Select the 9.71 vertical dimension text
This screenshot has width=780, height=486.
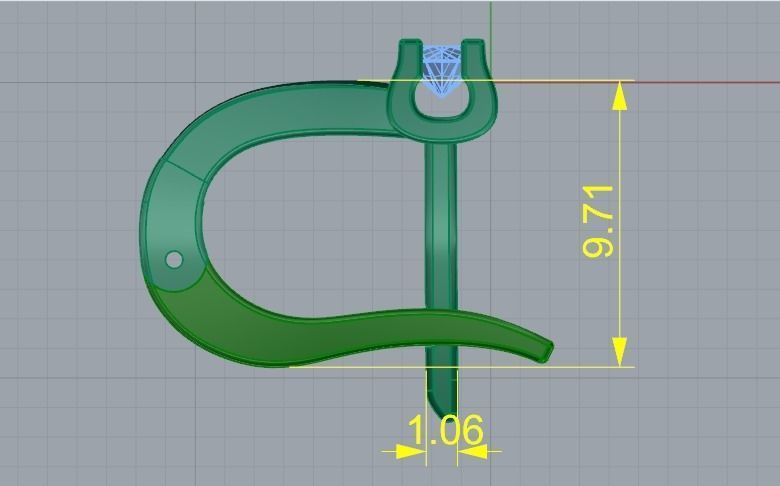tap(598, 223)
